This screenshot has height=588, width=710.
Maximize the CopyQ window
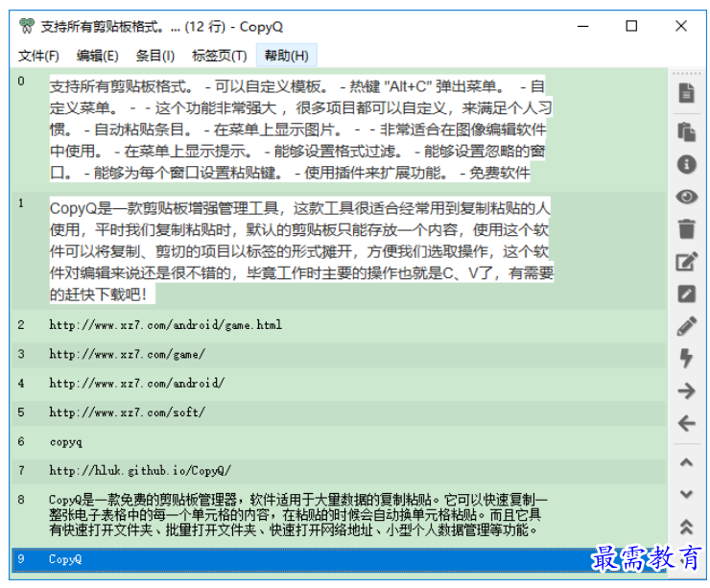[x=631, y=26]
